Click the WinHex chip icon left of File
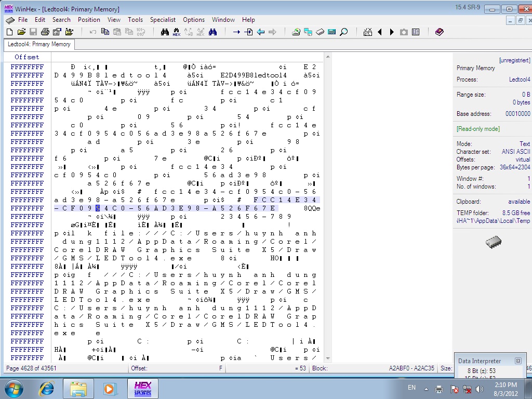Image resolution: width=532 pixels, height=399 pixels. pyautogui.click(x=10, y=20)
